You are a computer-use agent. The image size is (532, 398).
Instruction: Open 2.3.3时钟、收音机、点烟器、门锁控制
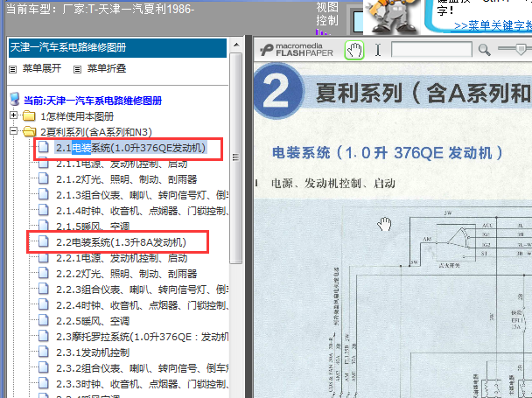[x=142, y=384]
